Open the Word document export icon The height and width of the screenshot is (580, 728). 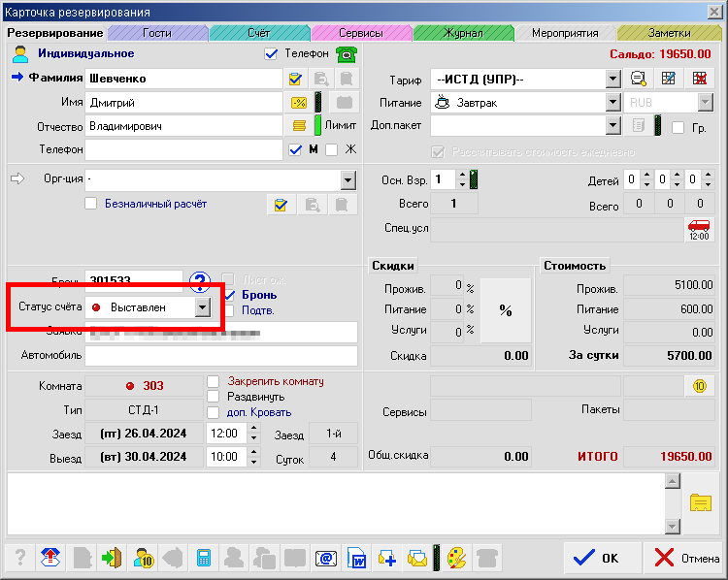[356, 558]
